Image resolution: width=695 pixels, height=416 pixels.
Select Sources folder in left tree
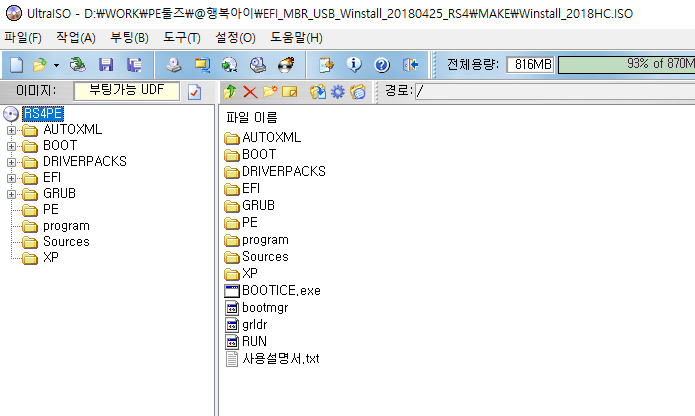pos(66,241)
